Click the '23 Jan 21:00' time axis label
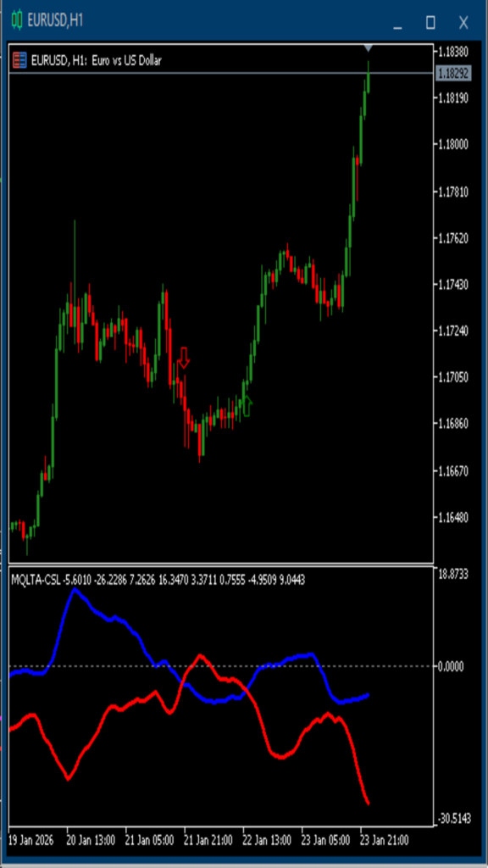 (385, 840)
